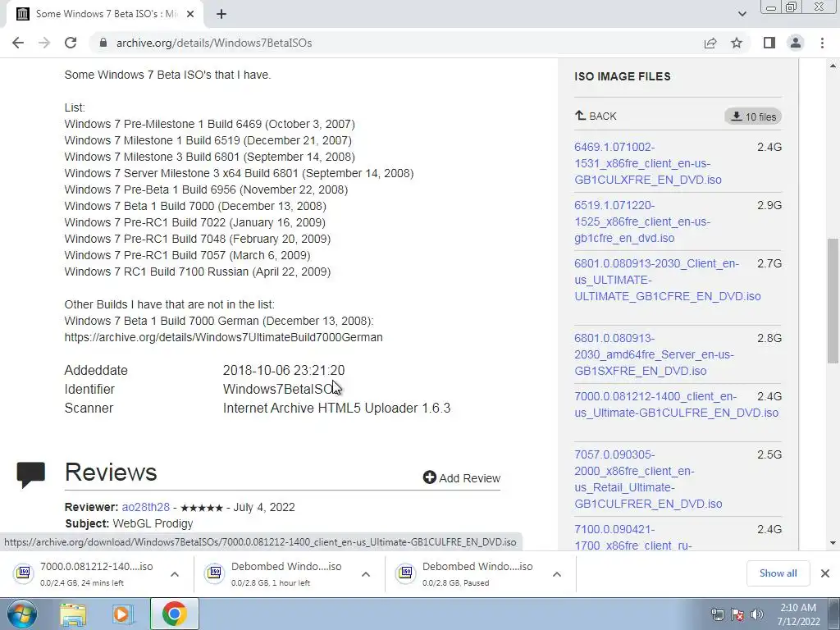Click the network tray icon
This screenshot has height=630, width=840.
pos(717,614)
